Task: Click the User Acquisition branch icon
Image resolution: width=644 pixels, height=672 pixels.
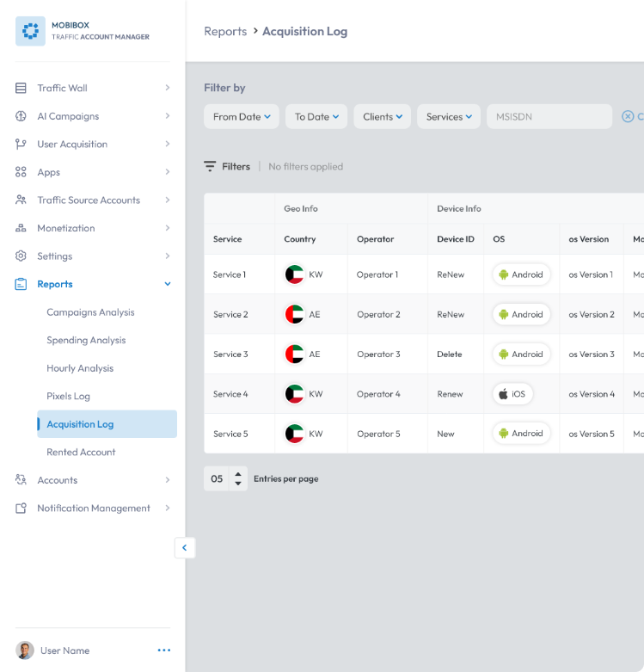Action: click(21, 144)
